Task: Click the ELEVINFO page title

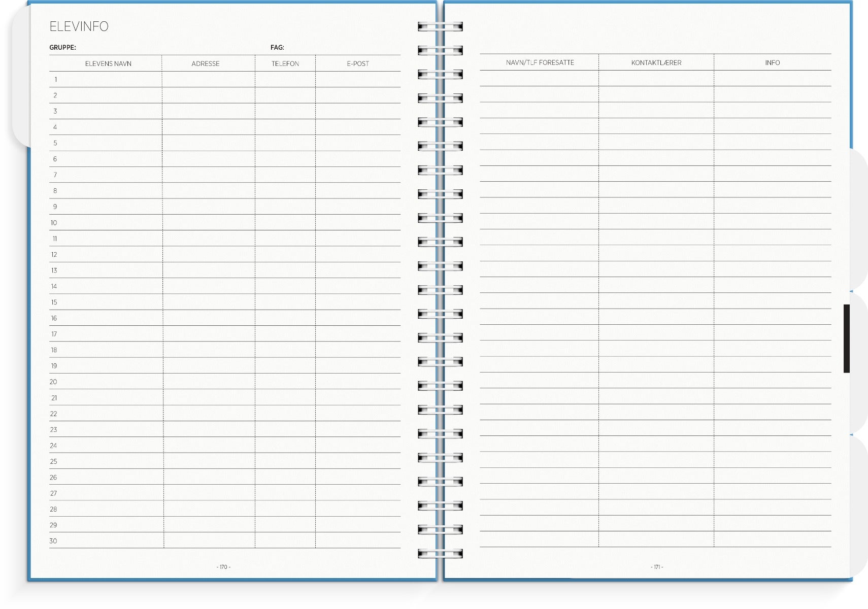Action: tap(79, 26)
